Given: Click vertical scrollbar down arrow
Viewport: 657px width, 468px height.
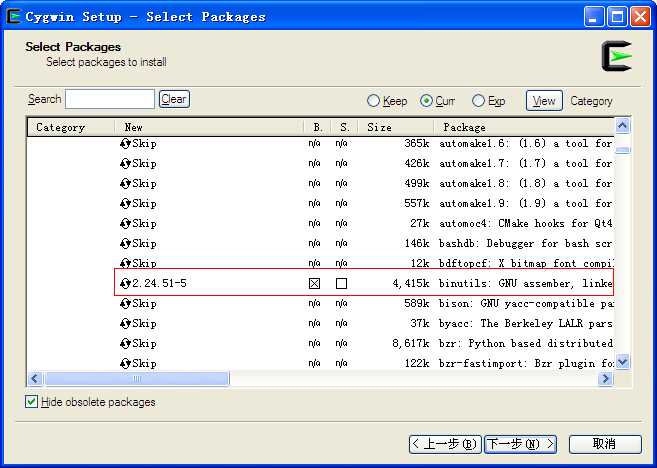Looking at the screenshot, I should coord(622,362).
